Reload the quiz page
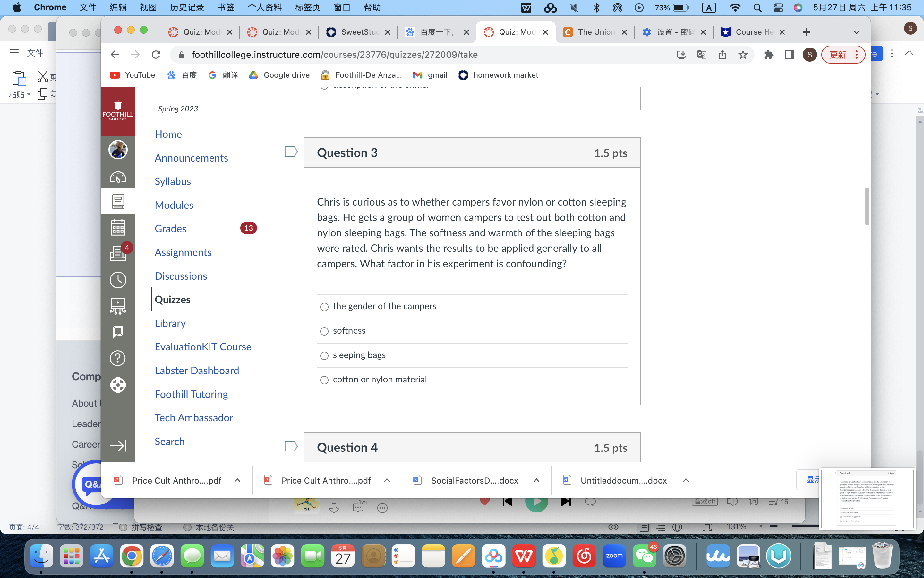924x578 pixels. [x=156, y=55]
